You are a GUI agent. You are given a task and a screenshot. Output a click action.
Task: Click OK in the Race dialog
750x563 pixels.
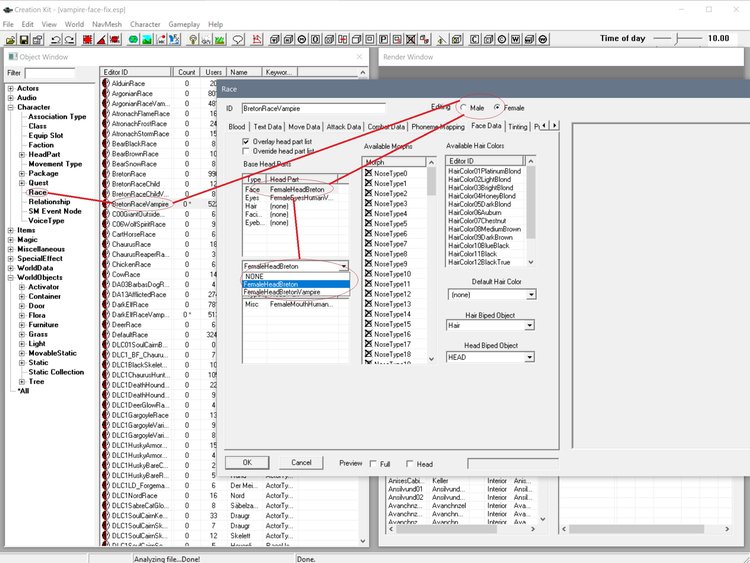[x=247, y=463]
